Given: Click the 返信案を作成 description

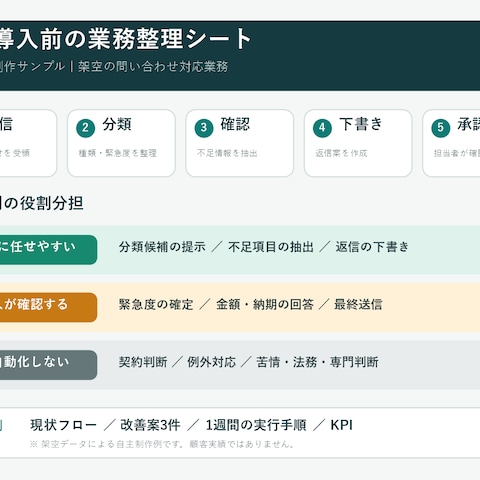Looking at the screenshot, I should pos(341,153).
